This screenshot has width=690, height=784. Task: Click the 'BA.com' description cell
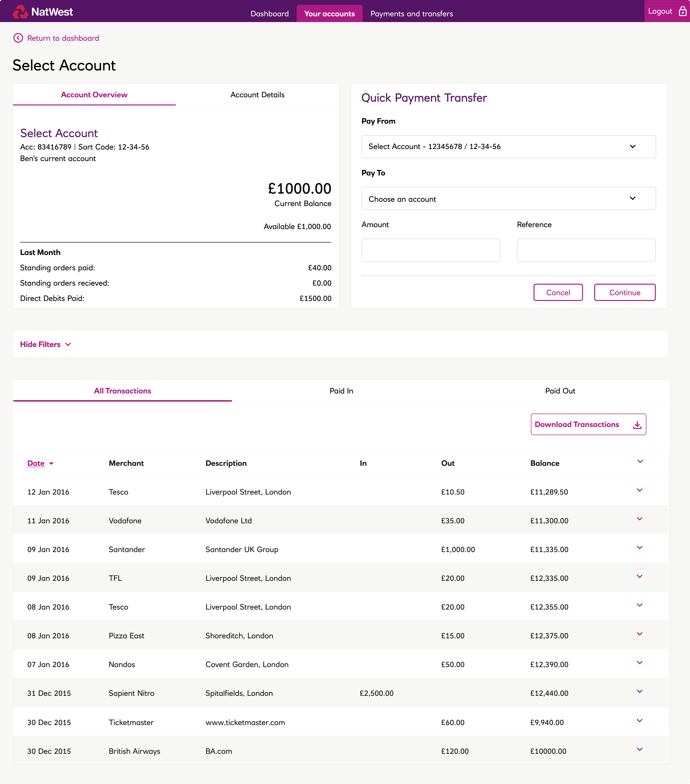pos(219,751)
